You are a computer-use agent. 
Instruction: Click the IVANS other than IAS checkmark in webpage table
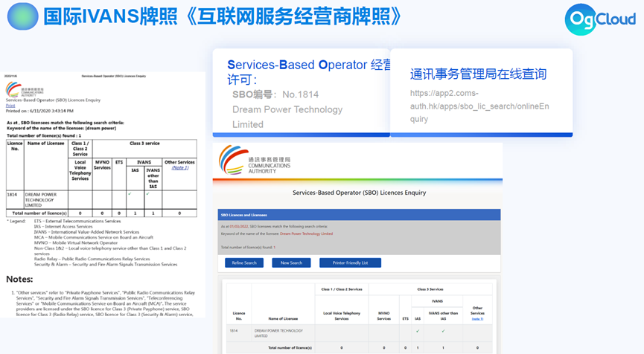pyautogui.click(x=443, y=331)
